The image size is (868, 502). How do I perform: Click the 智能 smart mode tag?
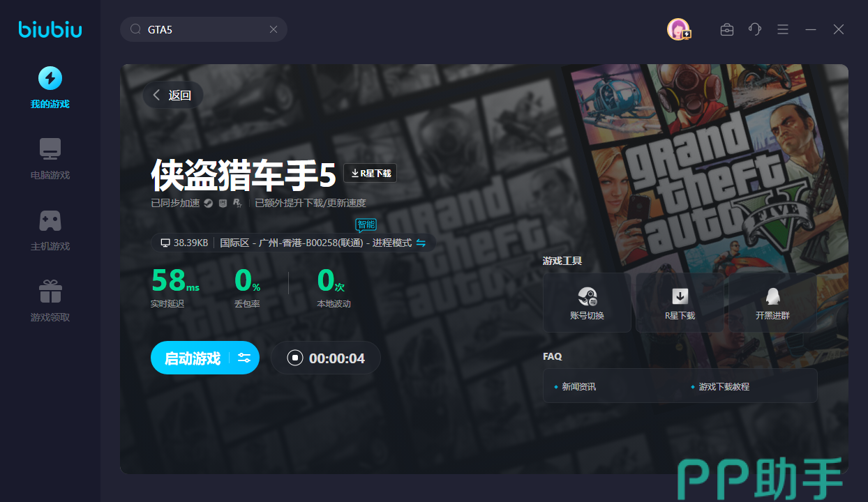tap(366, 225)
